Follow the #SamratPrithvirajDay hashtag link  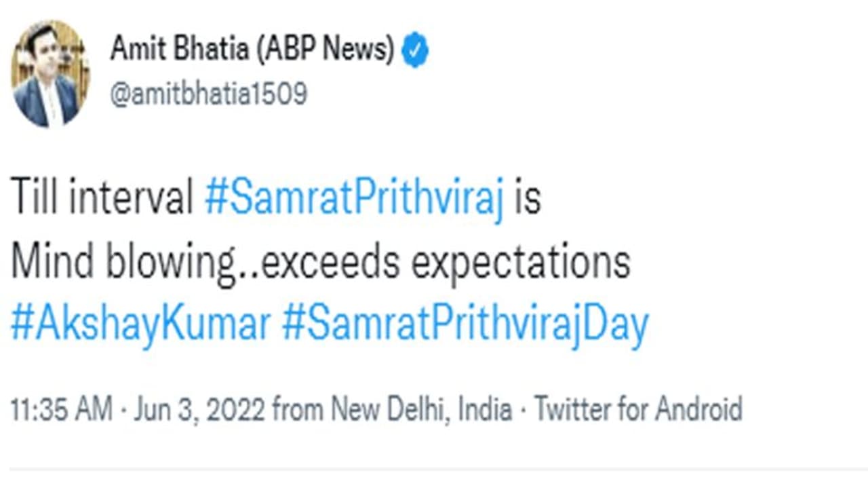pyautogui.click(x=465, y=326)
